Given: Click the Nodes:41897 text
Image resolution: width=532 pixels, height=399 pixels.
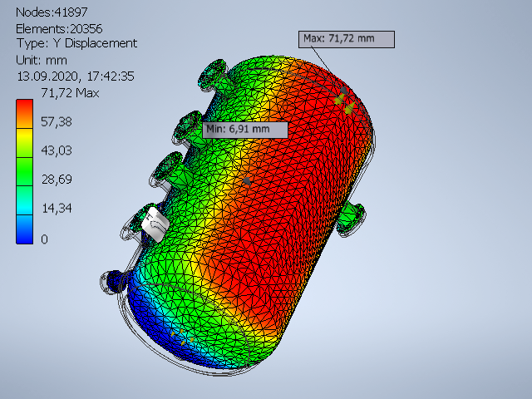Looking at the screenshot, I should point(52,12).
